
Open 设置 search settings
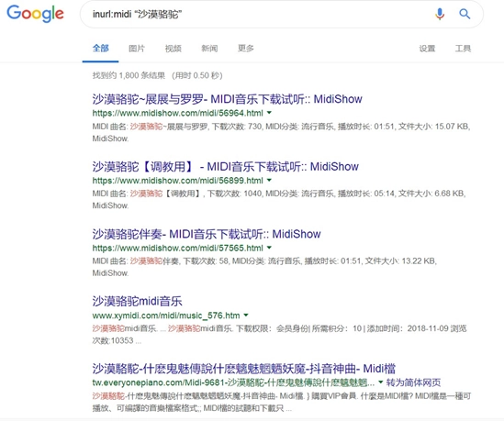tap(427, 49)
